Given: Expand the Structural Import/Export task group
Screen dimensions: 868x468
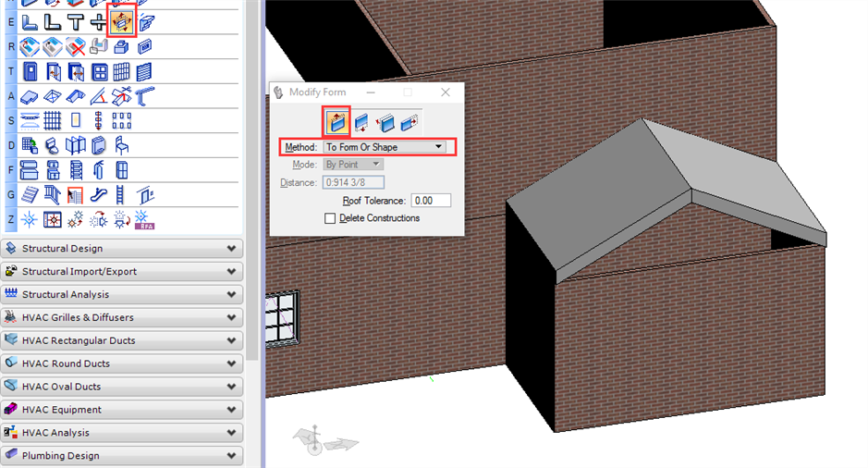Looking at the screenshot, I should 122,271.
